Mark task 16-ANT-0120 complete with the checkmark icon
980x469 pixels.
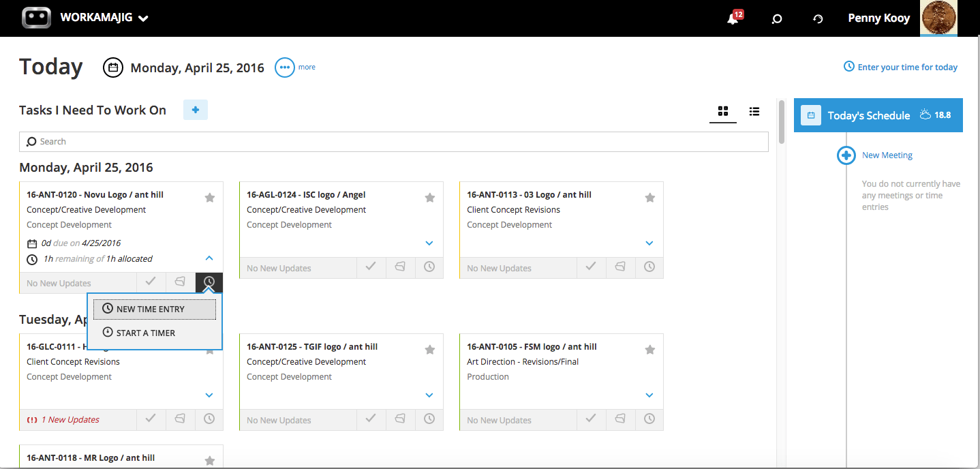pyautogui.click(x=151, y=282)
